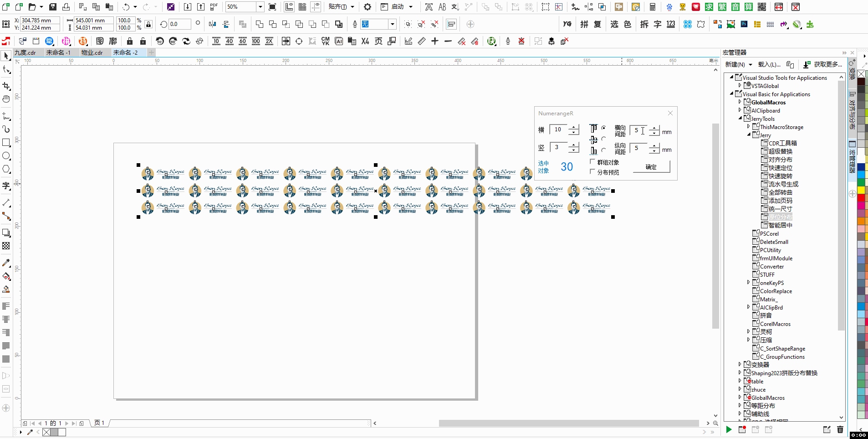
Task: Click the New document icon
Action: click(6, 7)
